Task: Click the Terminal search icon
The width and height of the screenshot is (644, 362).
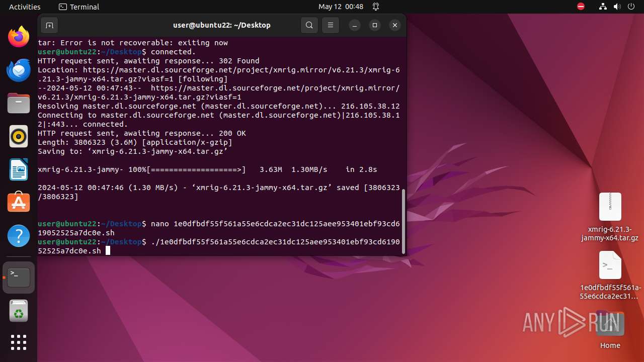Action: (x=309, y=25)
